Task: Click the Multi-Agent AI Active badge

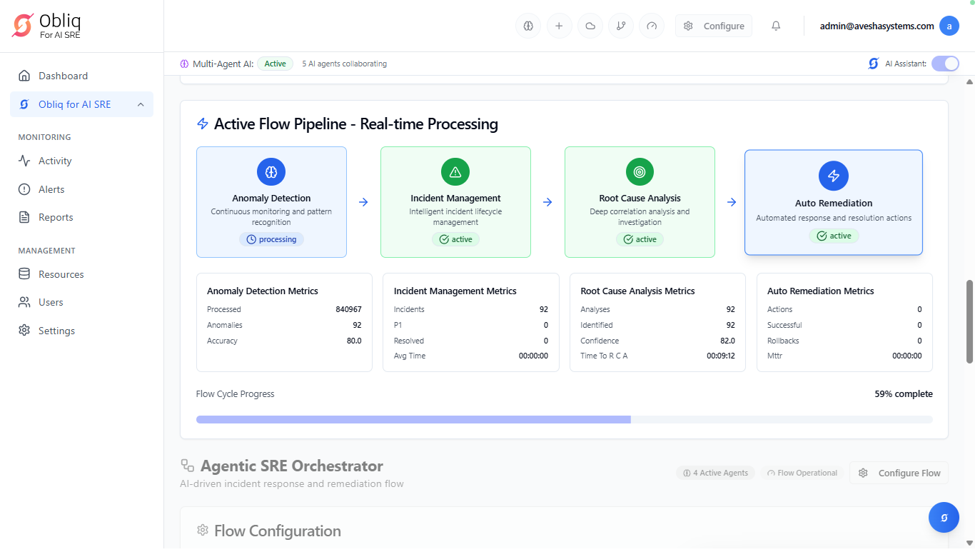Action: tap(275, 64)
